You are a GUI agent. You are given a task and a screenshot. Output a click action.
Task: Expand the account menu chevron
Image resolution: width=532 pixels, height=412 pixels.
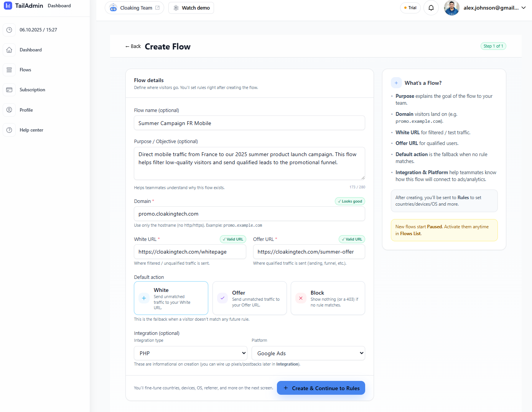tap(524, 8)
